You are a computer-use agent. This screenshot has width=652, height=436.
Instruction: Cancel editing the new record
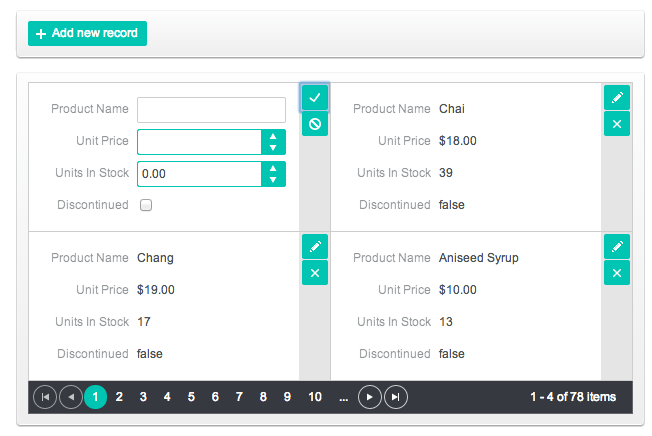[x=315, y=124]
